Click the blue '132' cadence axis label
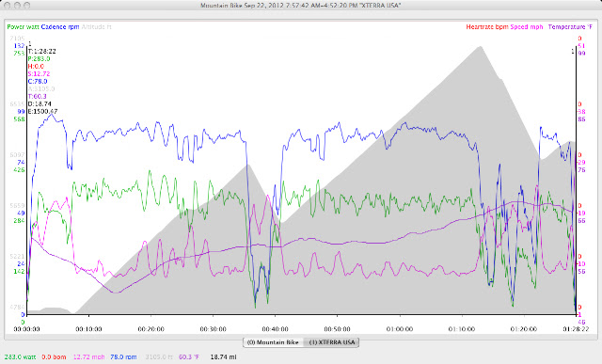Viewport: 602px width, 364px height. (x=19, y=46)
